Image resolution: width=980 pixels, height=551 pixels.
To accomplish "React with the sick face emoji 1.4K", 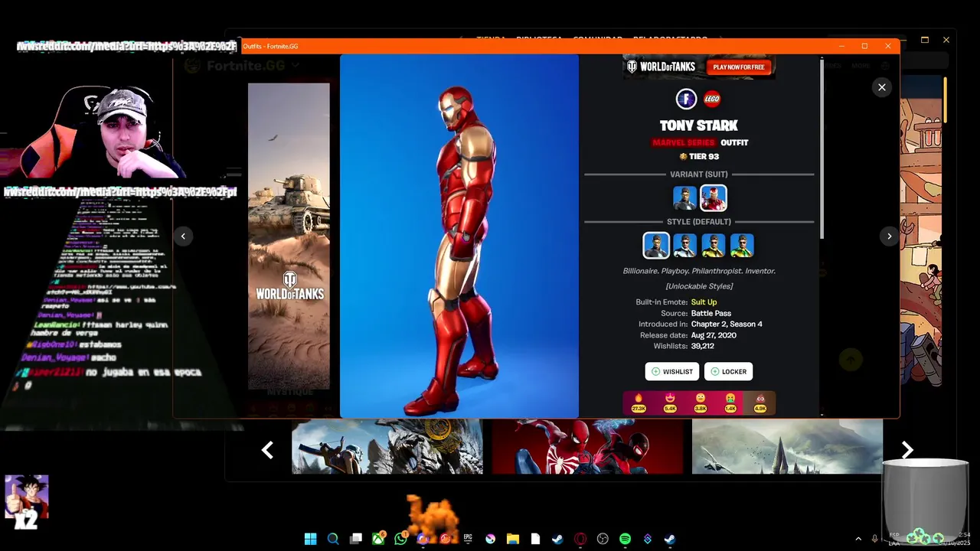I will click(x=730, y=403).
